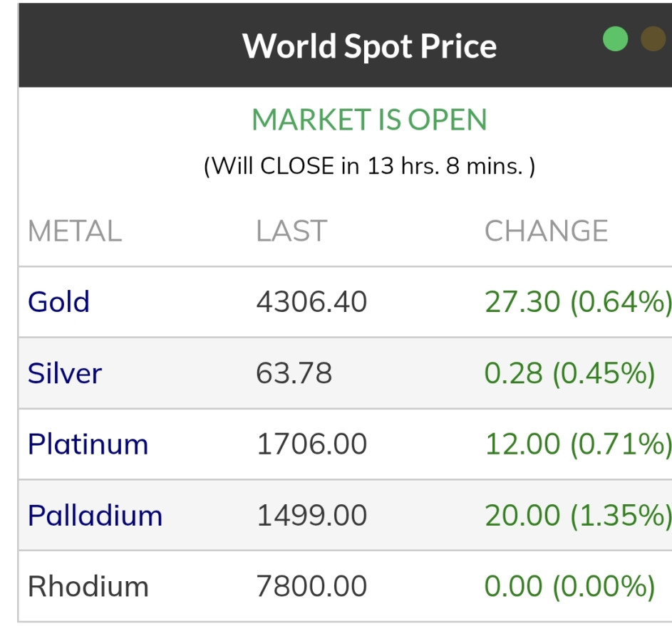Open the Silver metal link
This screenshot has width=672, height=641.
pyautogui.click(x=65, y=373)
